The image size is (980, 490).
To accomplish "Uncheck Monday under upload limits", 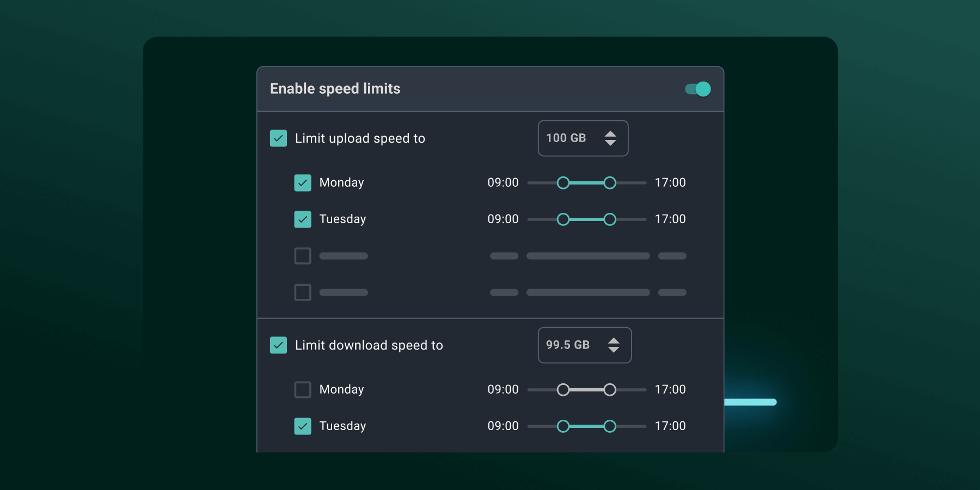I will coord(303,182).
